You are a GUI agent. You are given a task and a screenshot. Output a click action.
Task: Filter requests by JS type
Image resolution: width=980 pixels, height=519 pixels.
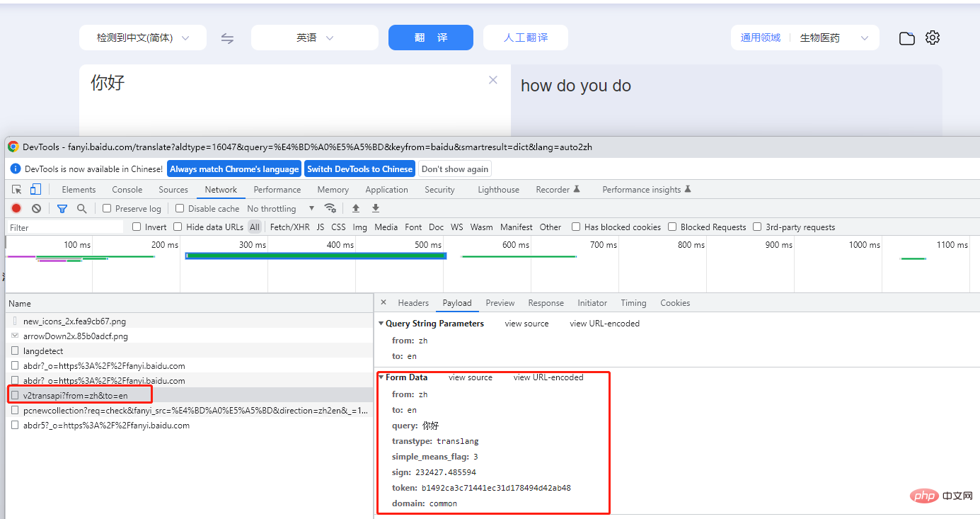(321, 227)
